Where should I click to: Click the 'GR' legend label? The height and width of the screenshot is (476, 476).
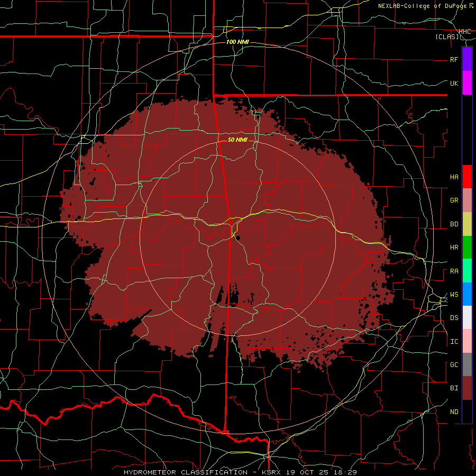point(454,200)
